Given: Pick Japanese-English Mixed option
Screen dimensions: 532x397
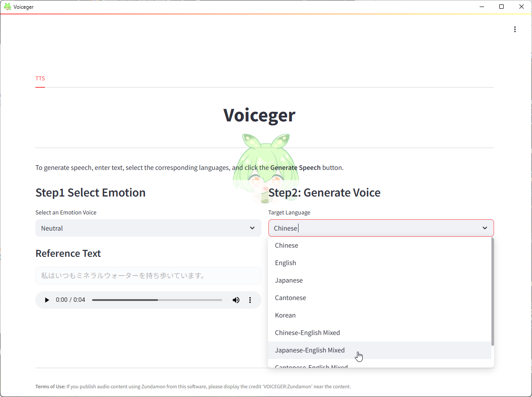Looking at the screenshot, I should (310, 350).
